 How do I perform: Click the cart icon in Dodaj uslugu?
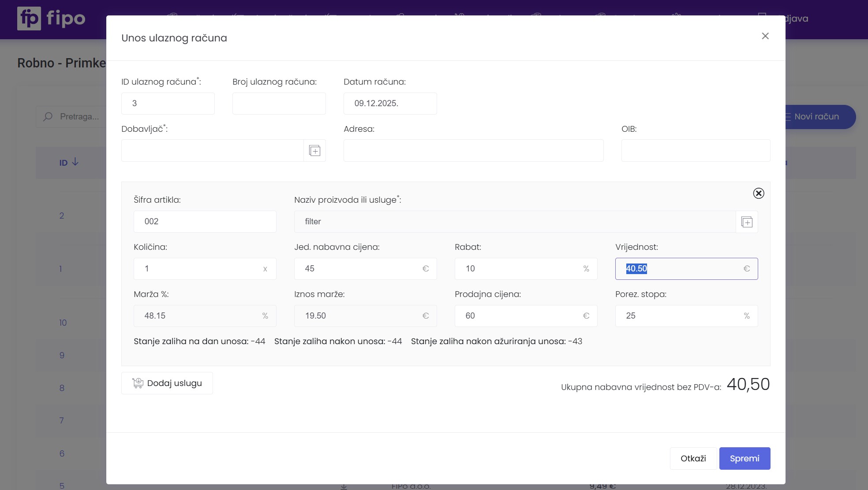tap(138, 383)
